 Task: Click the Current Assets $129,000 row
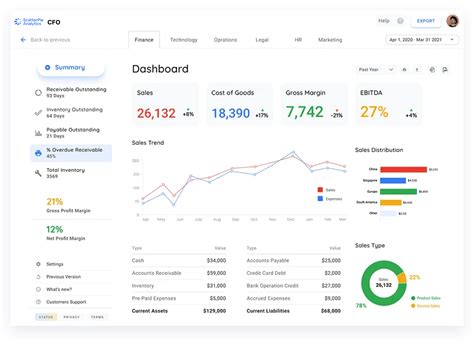179,311
